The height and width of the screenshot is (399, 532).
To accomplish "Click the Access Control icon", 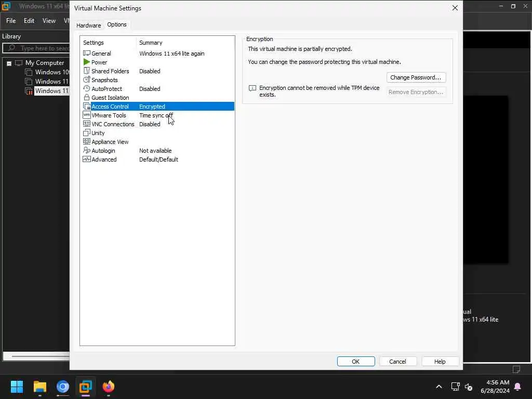I will coord(87,106).
